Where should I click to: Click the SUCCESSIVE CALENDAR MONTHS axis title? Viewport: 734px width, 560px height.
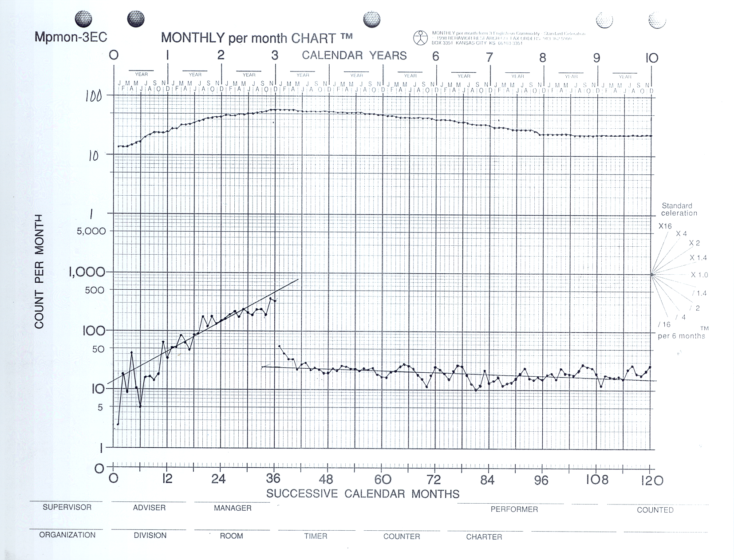coord(363,494)
